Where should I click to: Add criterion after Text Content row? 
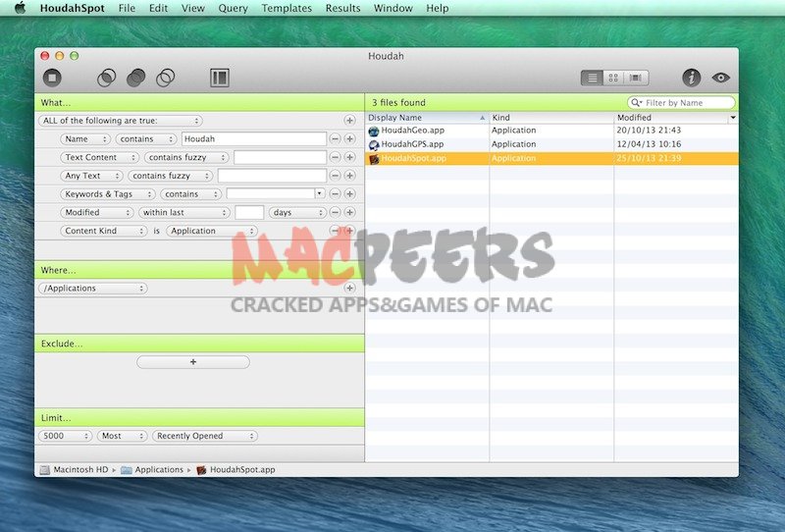(349, 157)
